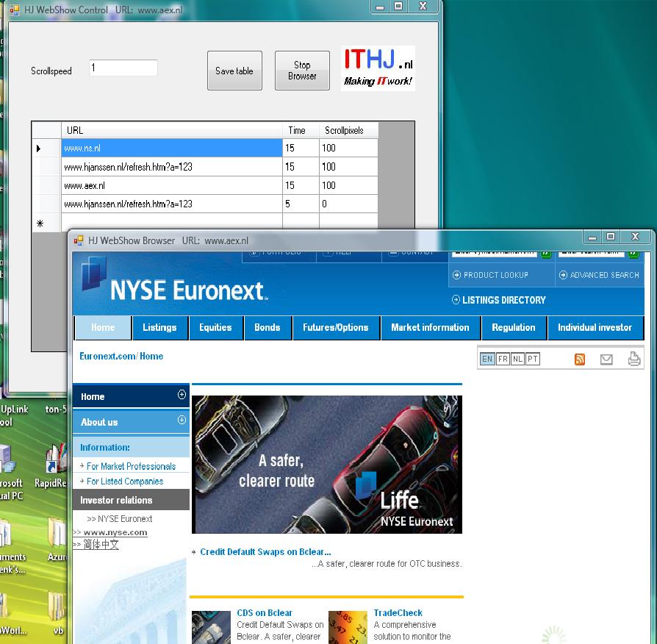Viewport: 657px width, 644px height.
Task: Open the Equities navigation tab
Action: (215, 327)
